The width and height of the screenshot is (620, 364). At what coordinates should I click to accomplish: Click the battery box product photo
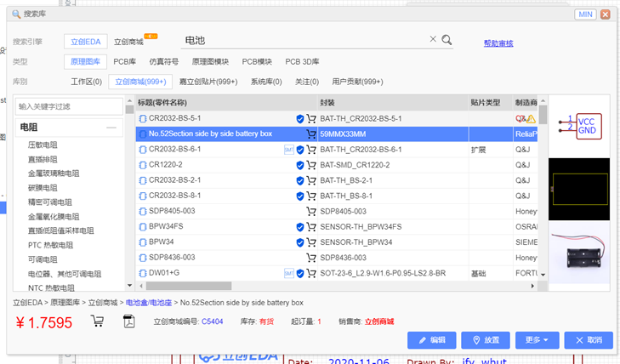click(x=579, y=253)
